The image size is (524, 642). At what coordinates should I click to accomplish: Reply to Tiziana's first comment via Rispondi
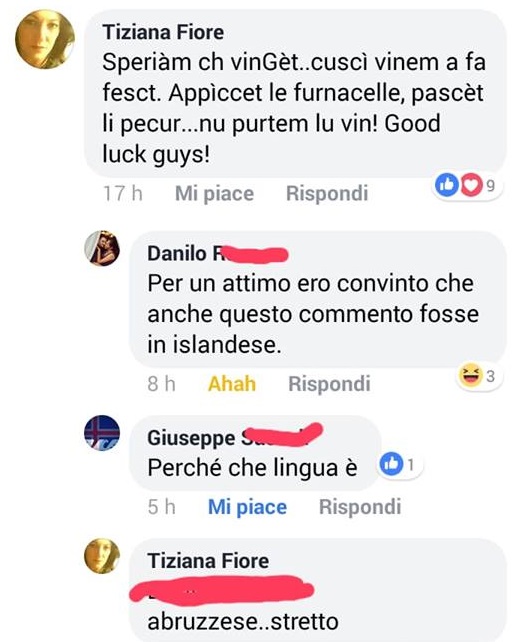[x=327, y=193]
